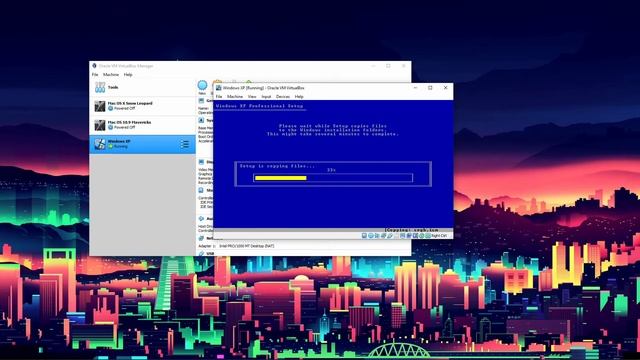Click the optical drive status bar icon
Screen dimensions: 640x360
[371, 236]
